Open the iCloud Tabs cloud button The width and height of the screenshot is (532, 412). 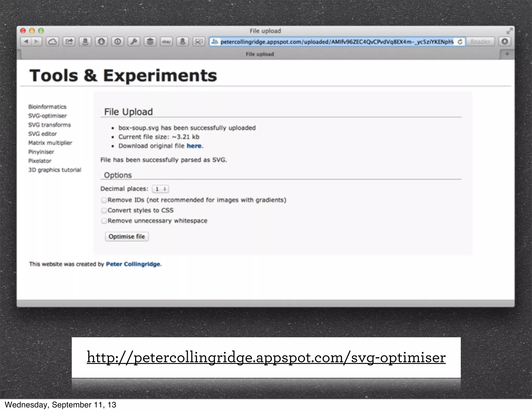click(x=52, y=42)
